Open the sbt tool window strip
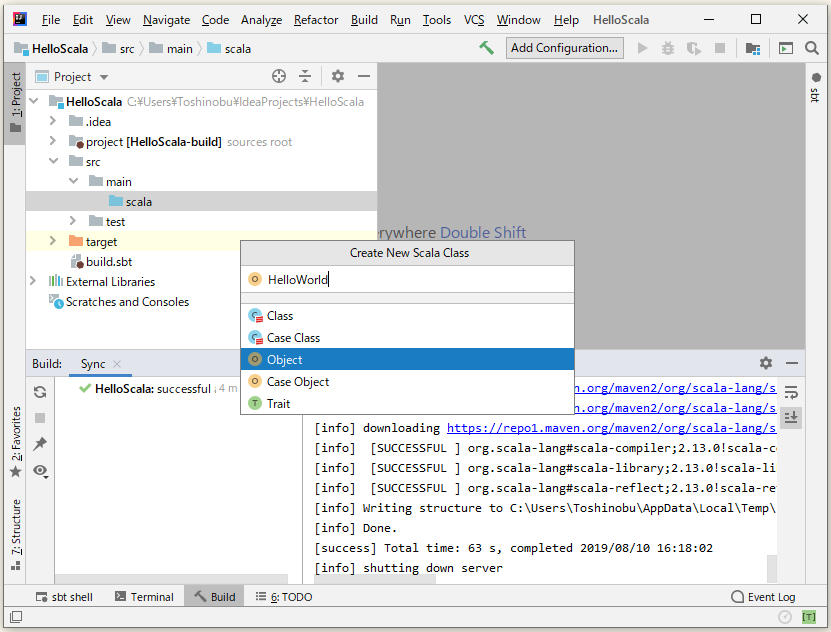 tap(815, 88)
